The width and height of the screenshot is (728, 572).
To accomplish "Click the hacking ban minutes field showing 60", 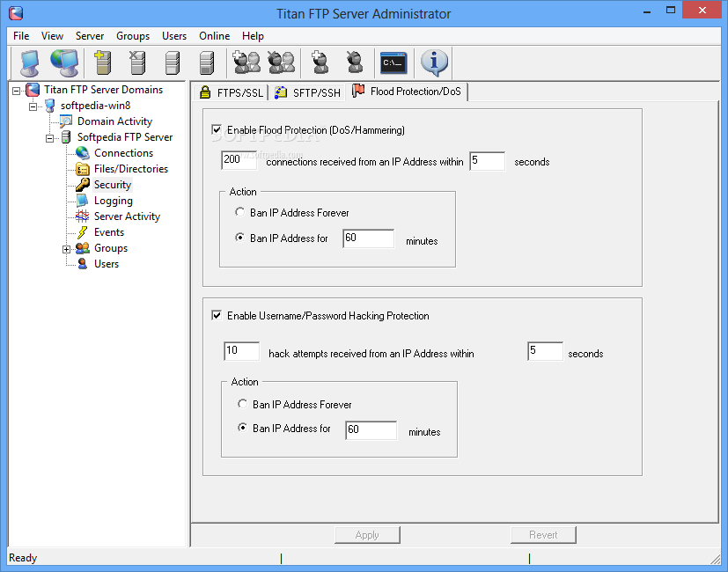I will pos(371,430).
